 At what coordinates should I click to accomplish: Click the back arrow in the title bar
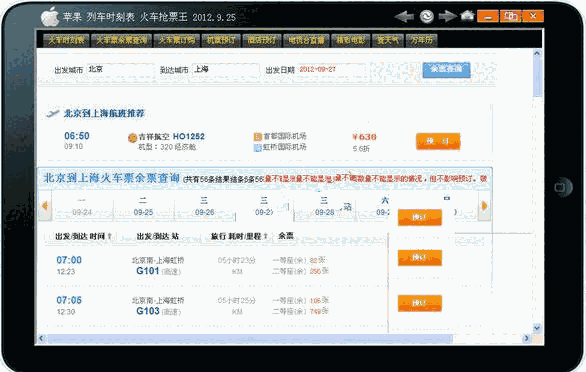pyautogui.click(x=404, y=16)
